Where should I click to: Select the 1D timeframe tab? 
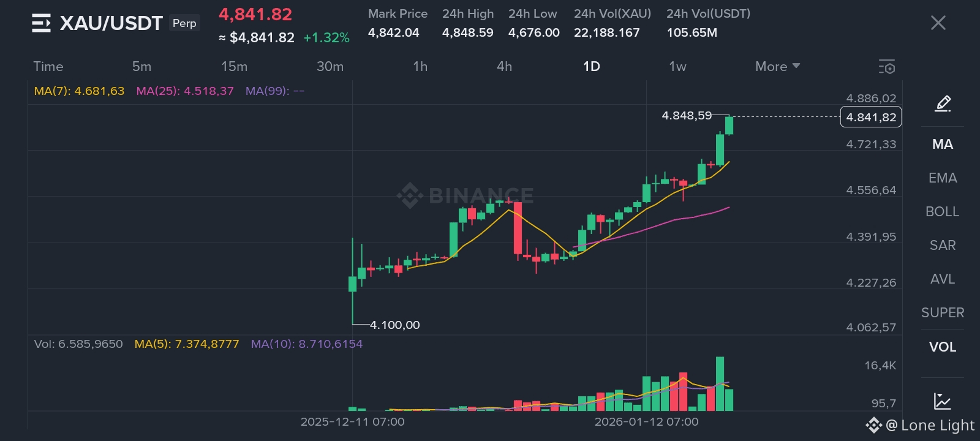591,66
